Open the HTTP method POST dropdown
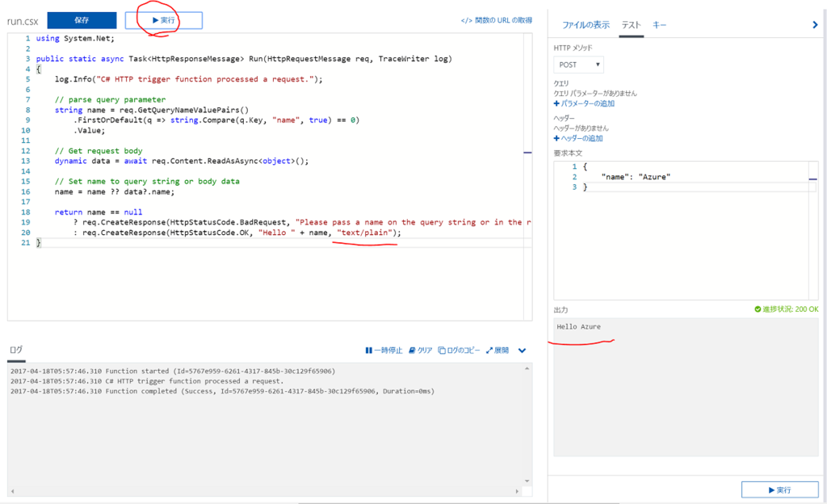This screenshot has width=827, height=504. pyautogui.click(x=578, y=65)
